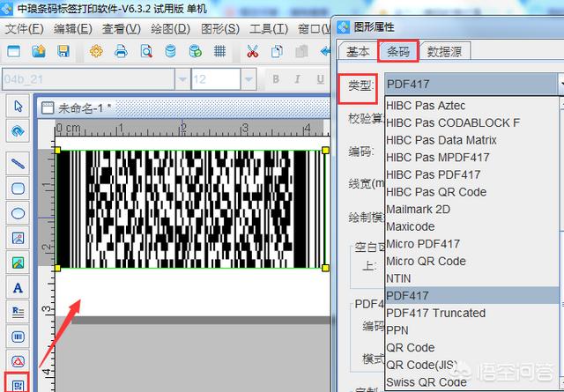Switch to the 基本 tab
564x392 pixels.
pos(358,52)
